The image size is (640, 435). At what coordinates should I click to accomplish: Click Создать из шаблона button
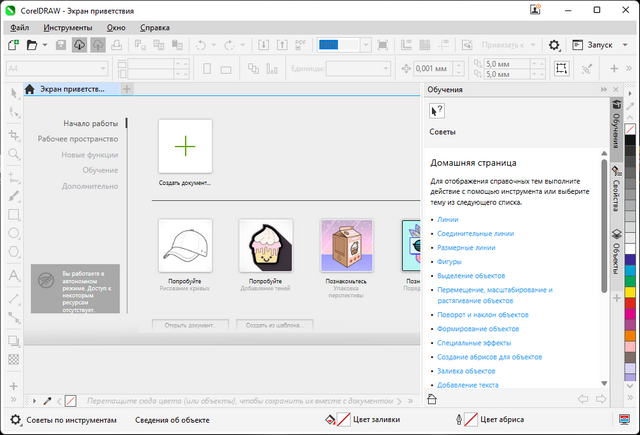(x=275, y=325)
